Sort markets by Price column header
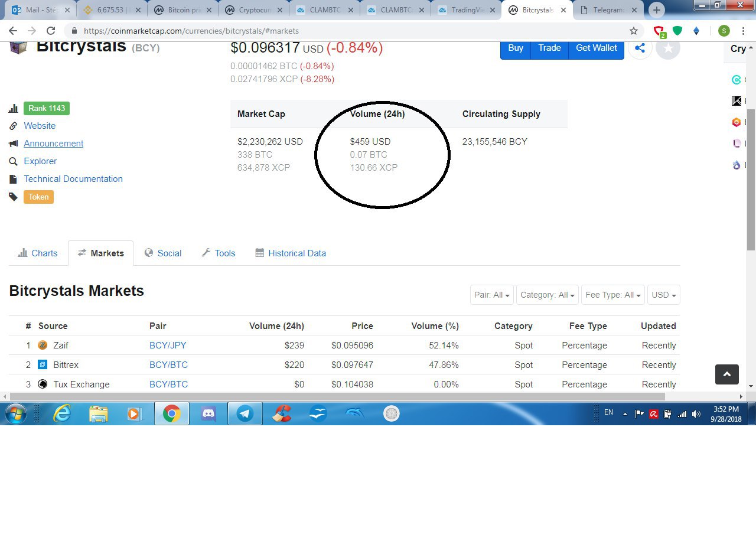 coord(362,325)
